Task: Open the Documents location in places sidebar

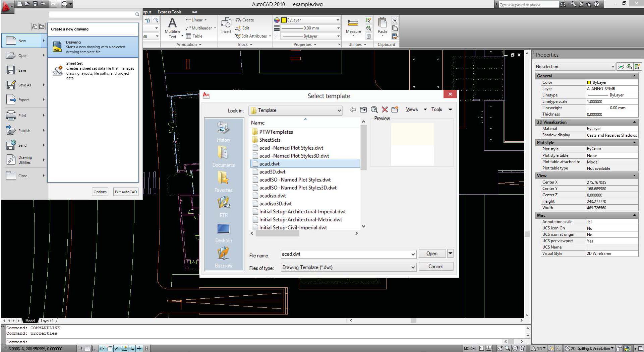Action: pos(224,157)
